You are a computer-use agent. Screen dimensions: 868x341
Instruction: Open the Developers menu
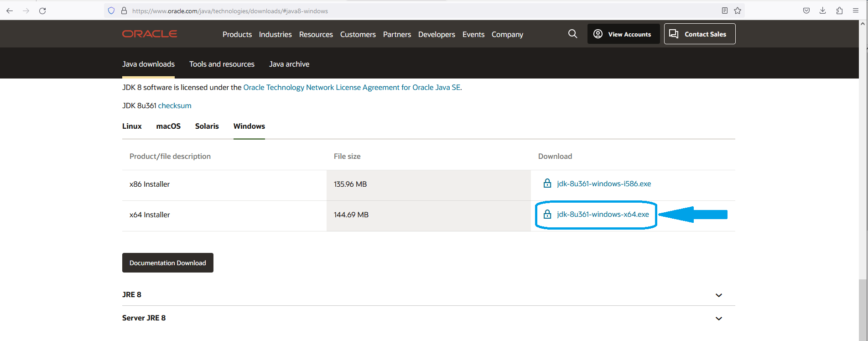point(437,34)
